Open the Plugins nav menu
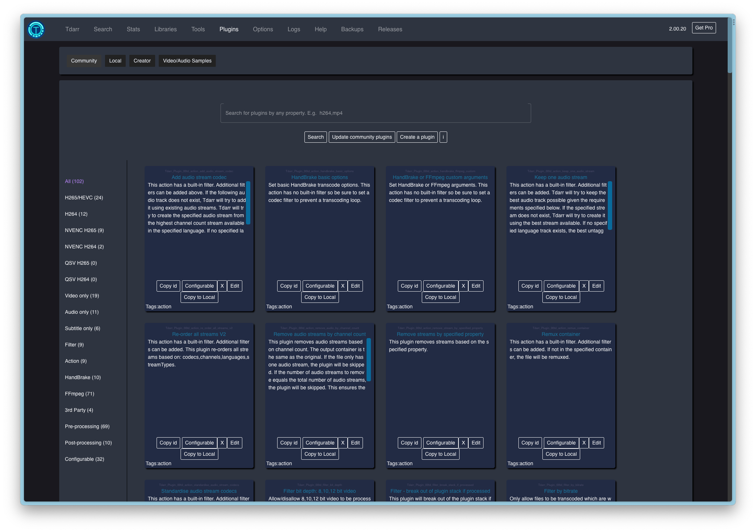This screenshot has height=532, width=756. (x=229, y=29)
